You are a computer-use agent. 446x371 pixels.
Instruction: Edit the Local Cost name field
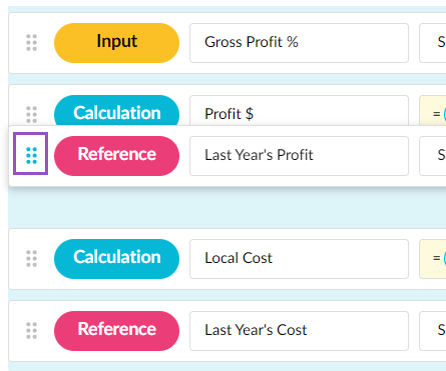point(299,259)
